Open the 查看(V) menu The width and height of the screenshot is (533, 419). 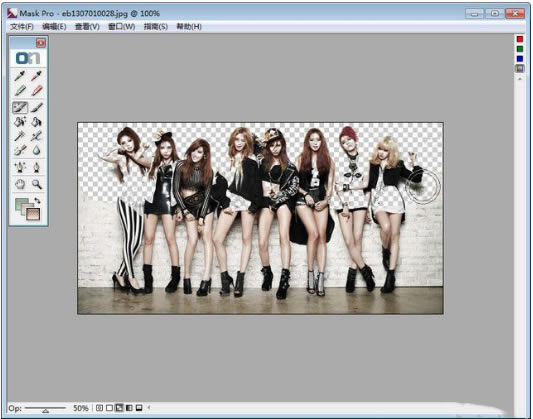click(x=87, y=27)
